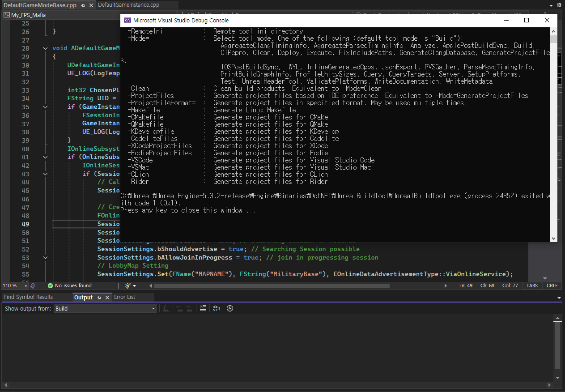Switch to DefaultGameInstance.cpp tab
The image size is (565, 392).
pos(128,5)
